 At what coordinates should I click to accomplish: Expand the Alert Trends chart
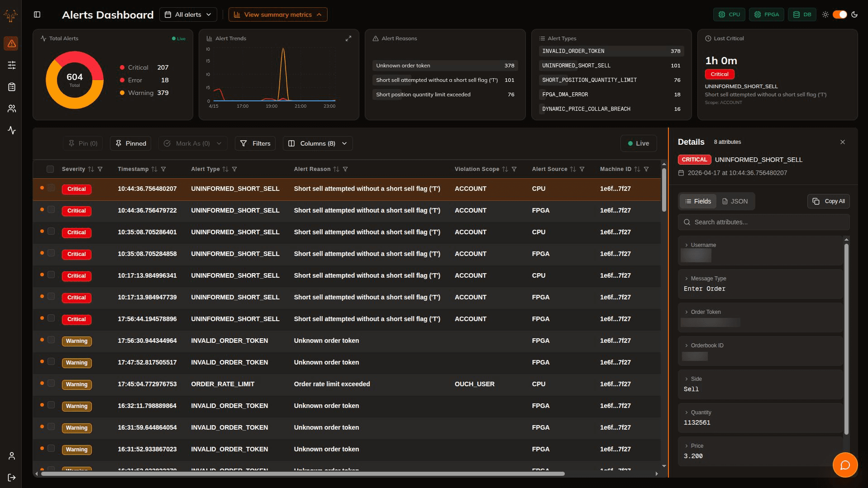coord(348,38)
